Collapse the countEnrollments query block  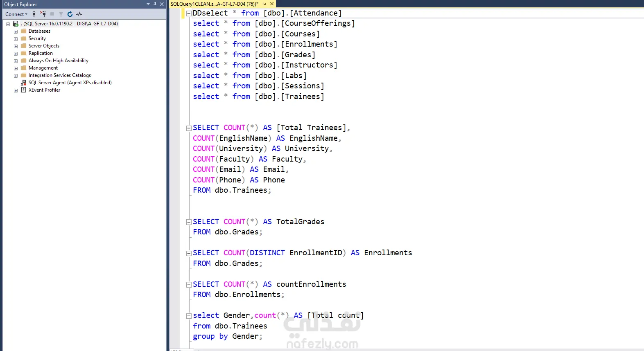tap(189, 285)
